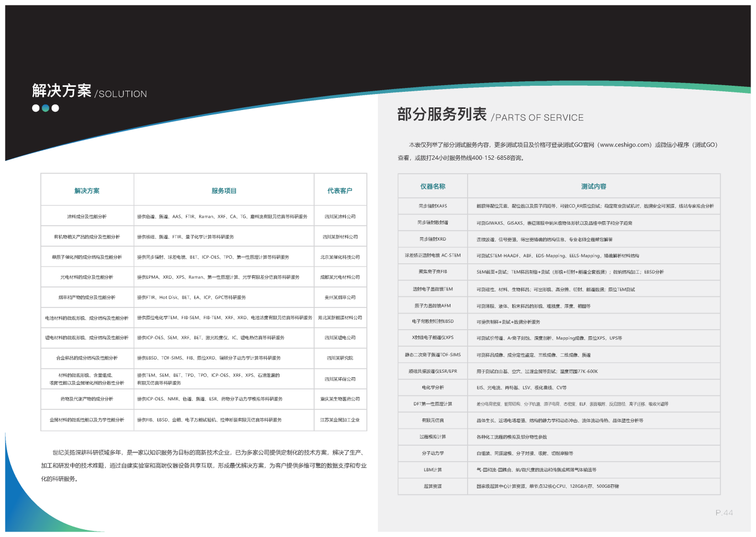Viewport: 756px width, 537px height.
Task: Click the service text starting '提供FTIR、Hot Disk'
Action: (191, 298)
